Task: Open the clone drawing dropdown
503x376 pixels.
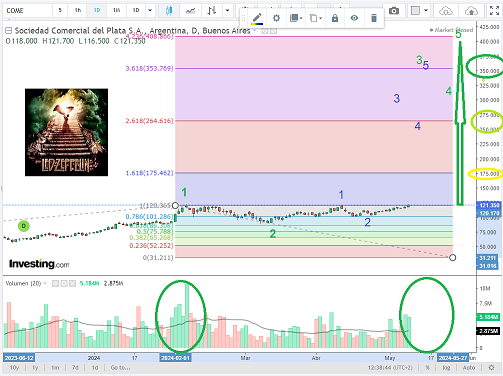Action: (x=316, y=18)
